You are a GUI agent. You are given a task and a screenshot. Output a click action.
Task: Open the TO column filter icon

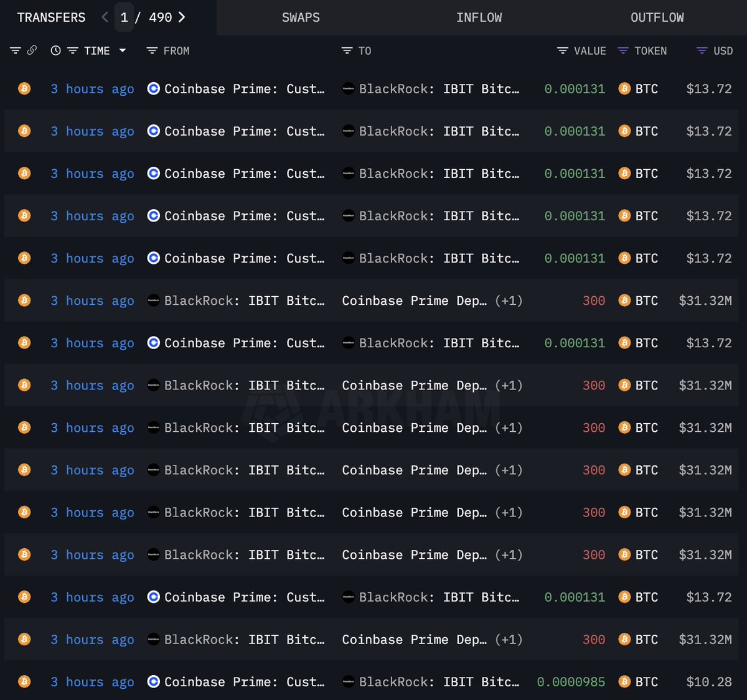tap(347, 51)
